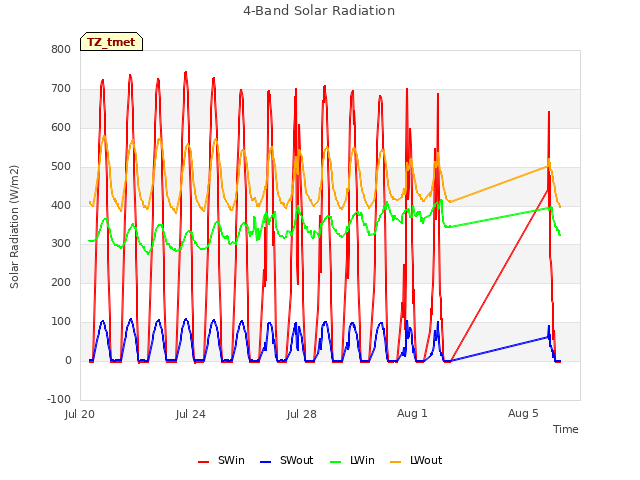Toggle the LWout series legend entry
This screenshot has height=480, width=640.
click(416, 460)
